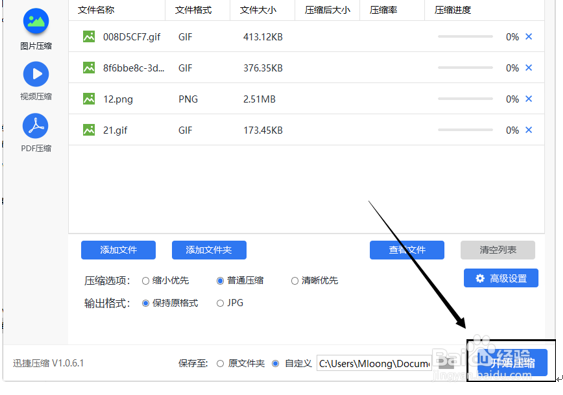Remove 12.png with its X icon
Image resolution: width=563 pixels, height=395 pixels.
point(529,99)
